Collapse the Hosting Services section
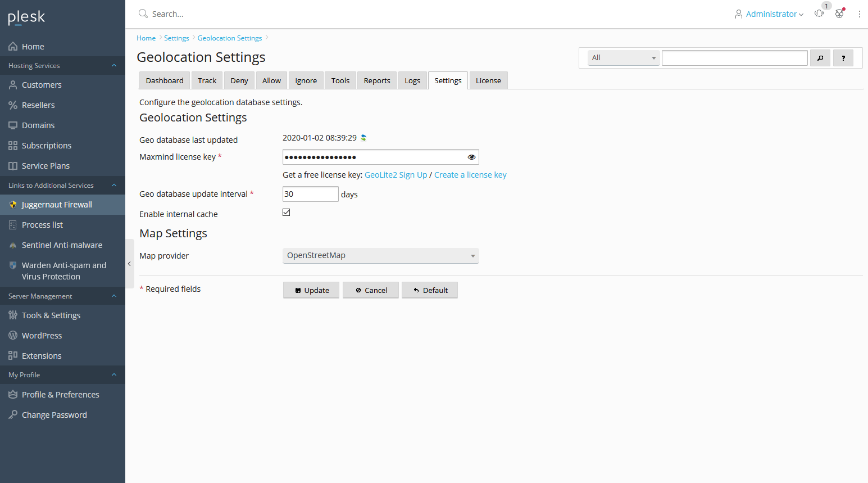 [114, 66]
